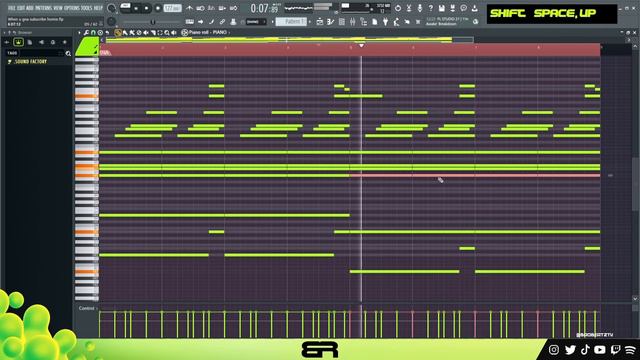Click the microphone recording icon
This screenshot has width=640, height=360.
420,8
